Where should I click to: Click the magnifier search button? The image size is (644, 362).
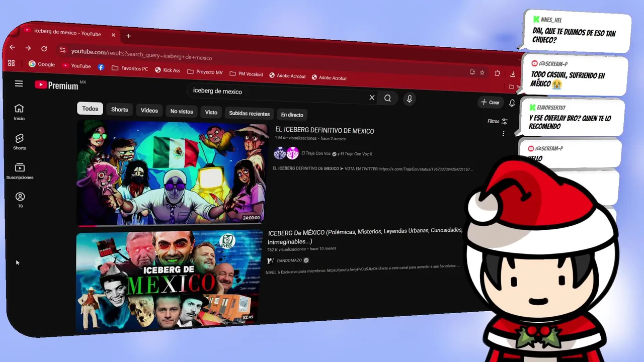point(387,98)
